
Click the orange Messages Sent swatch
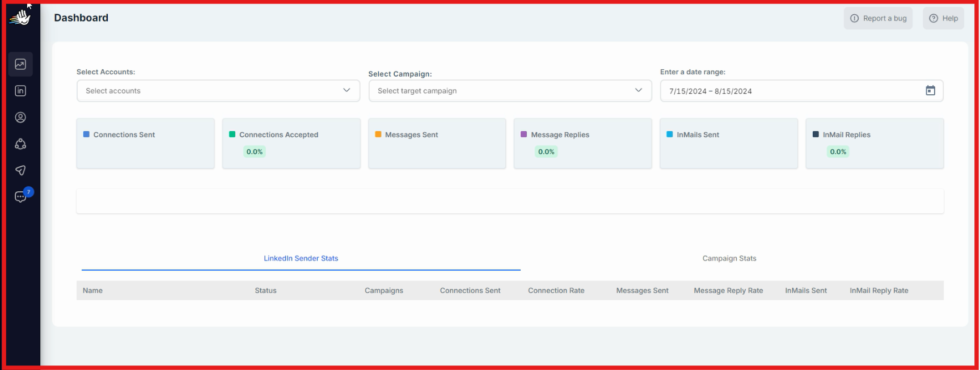point(378,134)
